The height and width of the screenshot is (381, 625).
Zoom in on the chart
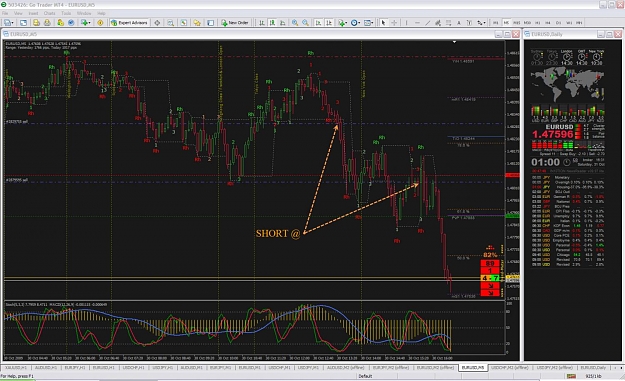click(x=295, y=23)
